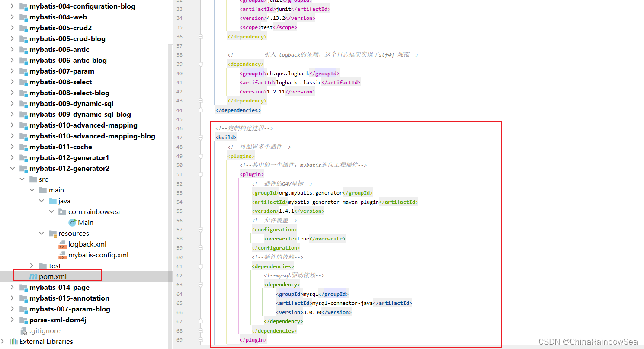Toggle code fold marker at build tag line 47
The height and width of the screenshot is (349, 644).
coord(200,138)
